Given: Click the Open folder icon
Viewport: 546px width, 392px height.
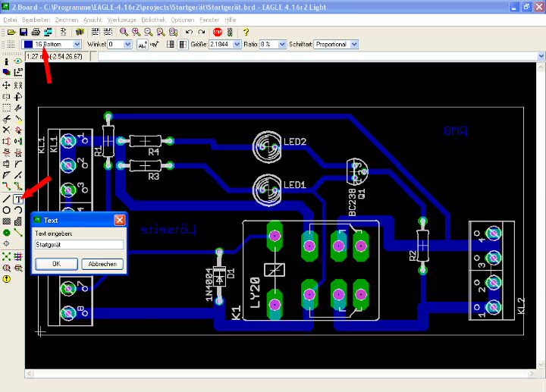Looking at the screenshot, I should 12,32.
